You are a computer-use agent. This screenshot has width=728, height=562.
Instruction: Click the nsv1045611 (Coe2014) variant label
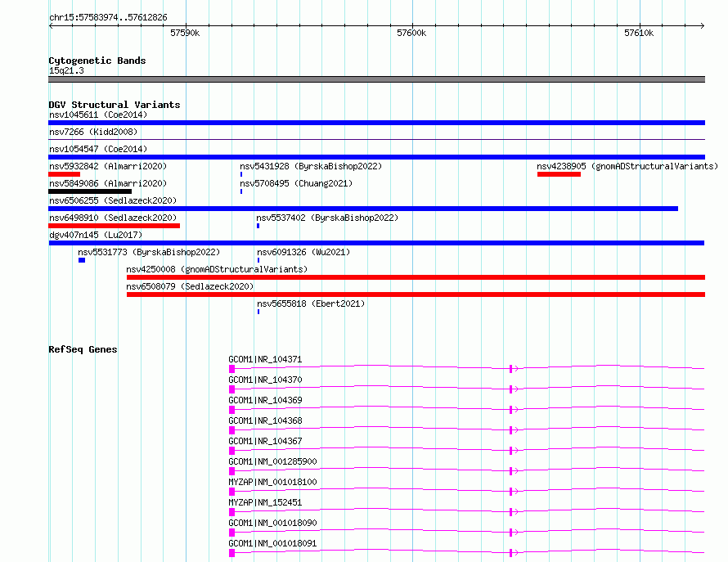[98, 115]
